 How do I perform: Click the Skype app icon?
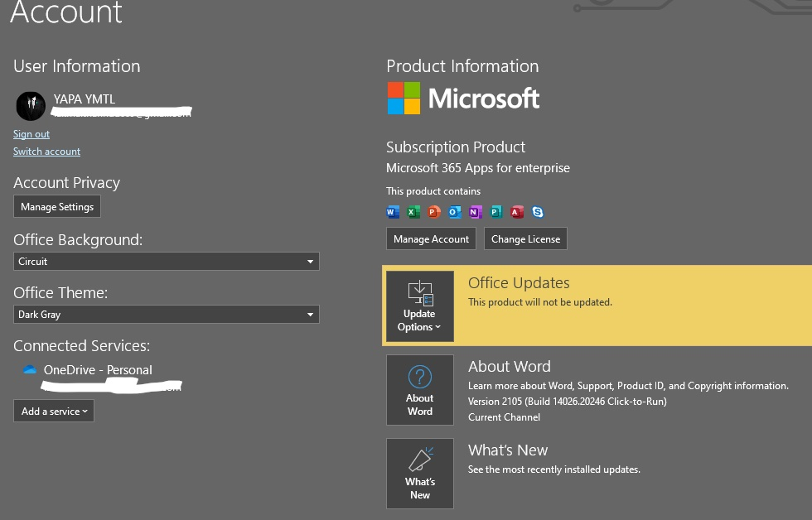[x=538, y=212]
